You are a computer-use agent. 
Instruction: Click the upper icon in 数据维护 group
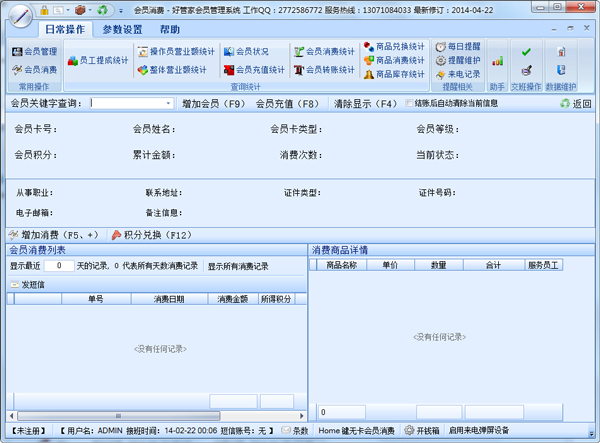coord(561,52)
